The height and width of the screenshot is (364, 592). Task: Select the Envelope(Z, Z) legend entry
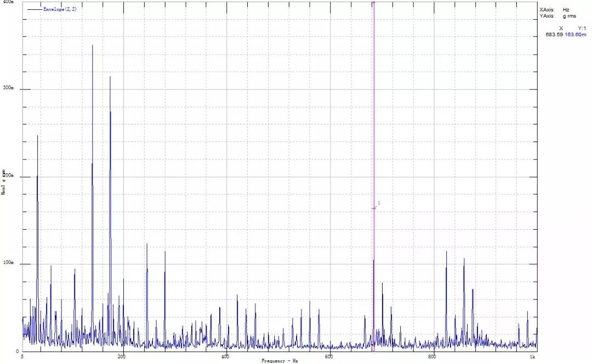click(x=52, y=9)
